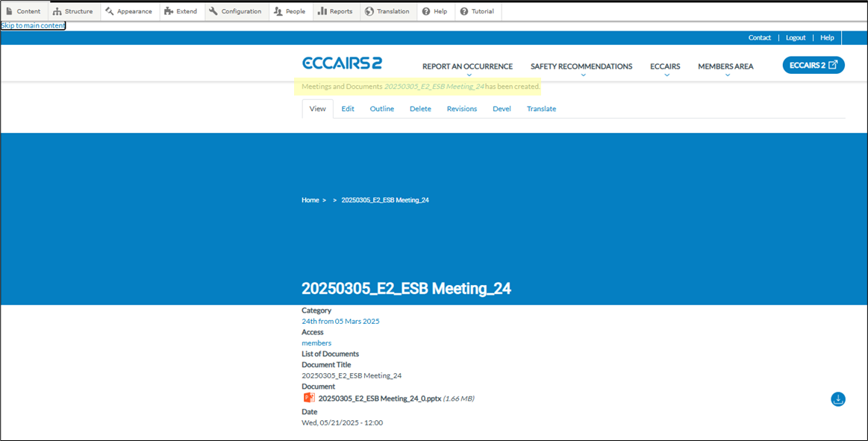868x441 pixels.
Task: Switch to the Edit tab
Action: click(348, 109)
